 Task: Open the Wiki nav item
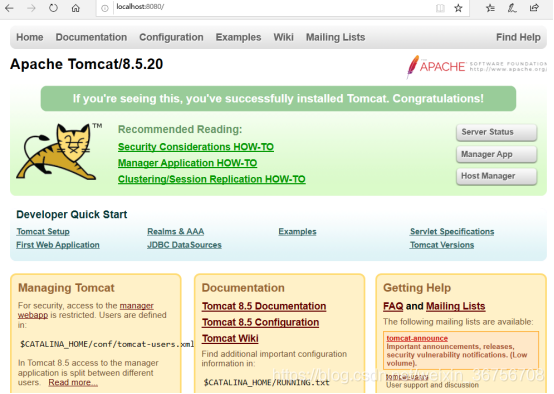(x=283, y=37)
